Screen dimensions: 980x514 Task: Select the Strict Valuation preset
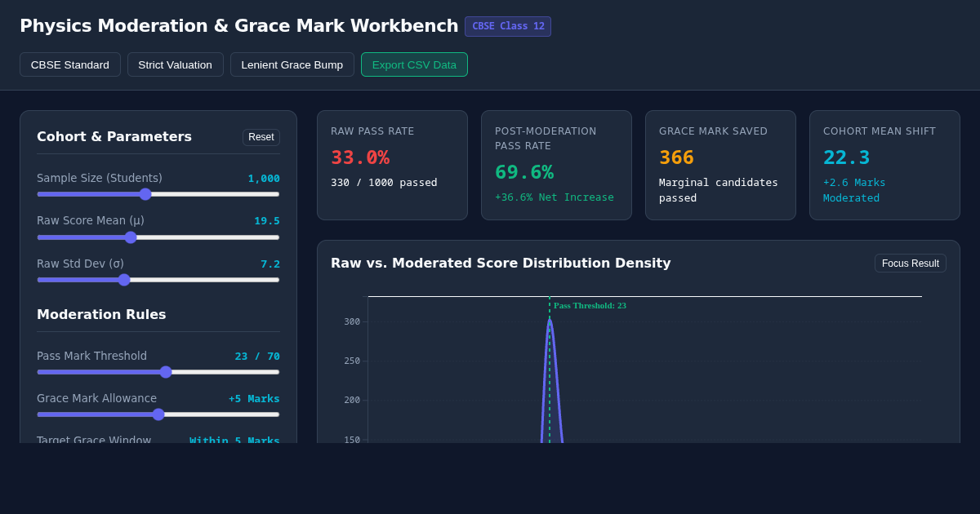(176, 64)
